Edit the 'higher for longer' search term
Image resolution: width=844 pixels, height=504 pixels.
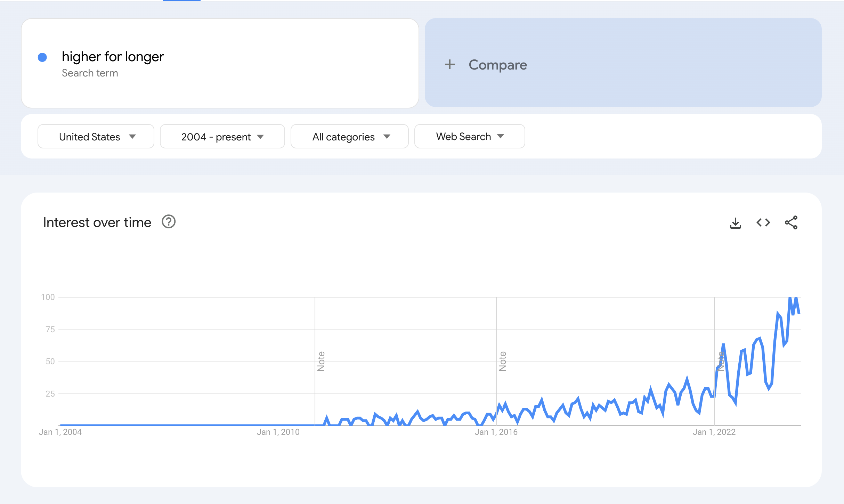tap(113, 57)
